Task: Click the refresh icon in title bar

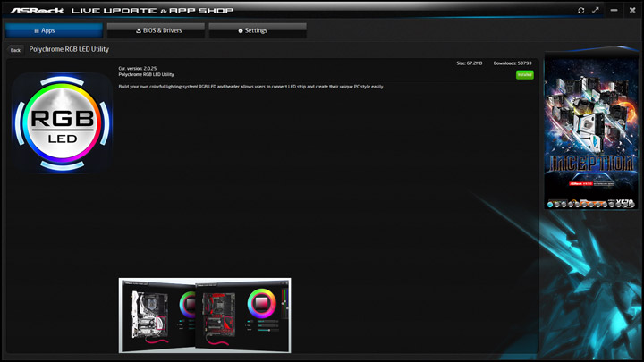Action: click(x=580, y=10)
